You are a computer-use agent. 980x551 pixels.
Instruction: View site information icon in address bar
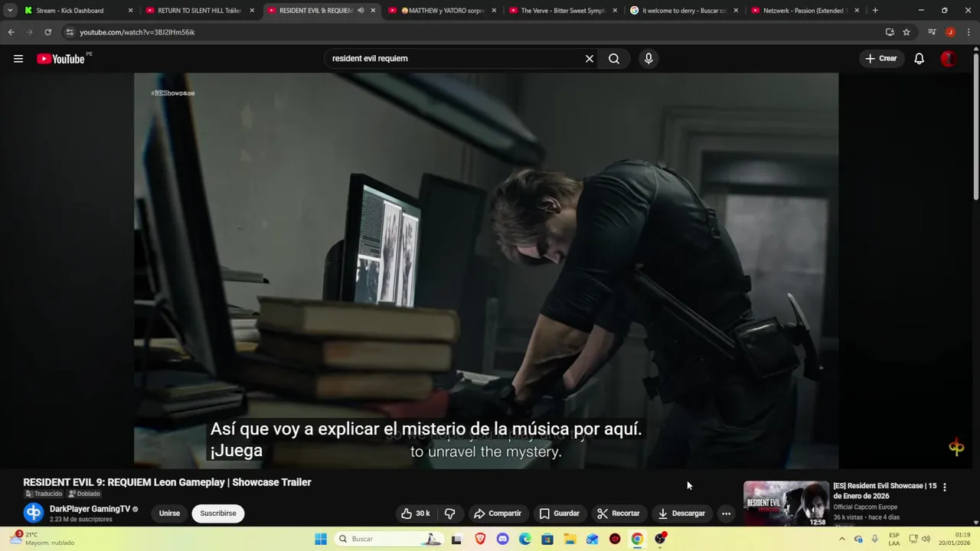click(x=70, y=32)
